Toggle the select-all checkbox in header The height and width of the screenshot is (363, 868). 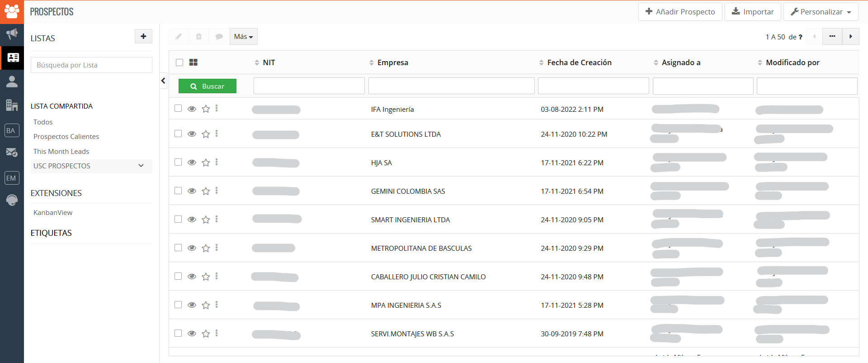(179, 62)
